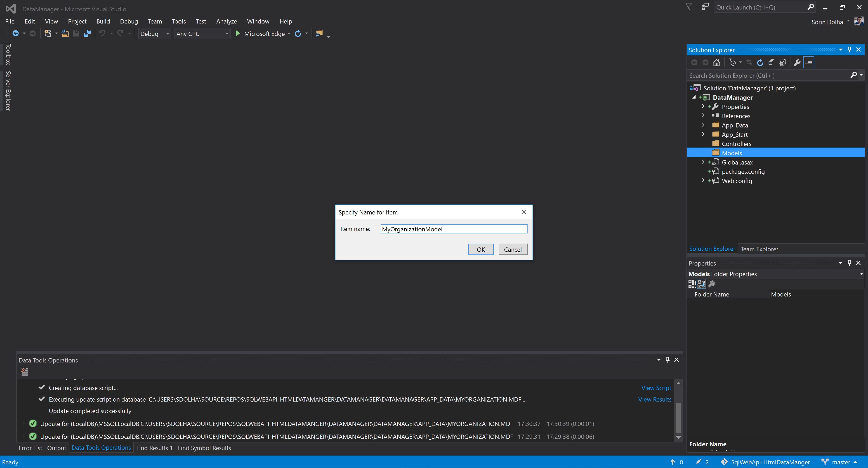
Task: Open Properties via the wrench icon
Action: click(797, 63)
